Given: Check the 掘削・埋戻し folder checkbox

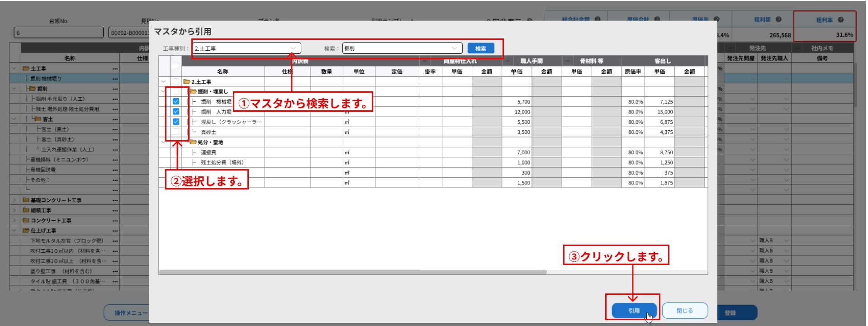Looking at the screenshot, I should (176, 92).
